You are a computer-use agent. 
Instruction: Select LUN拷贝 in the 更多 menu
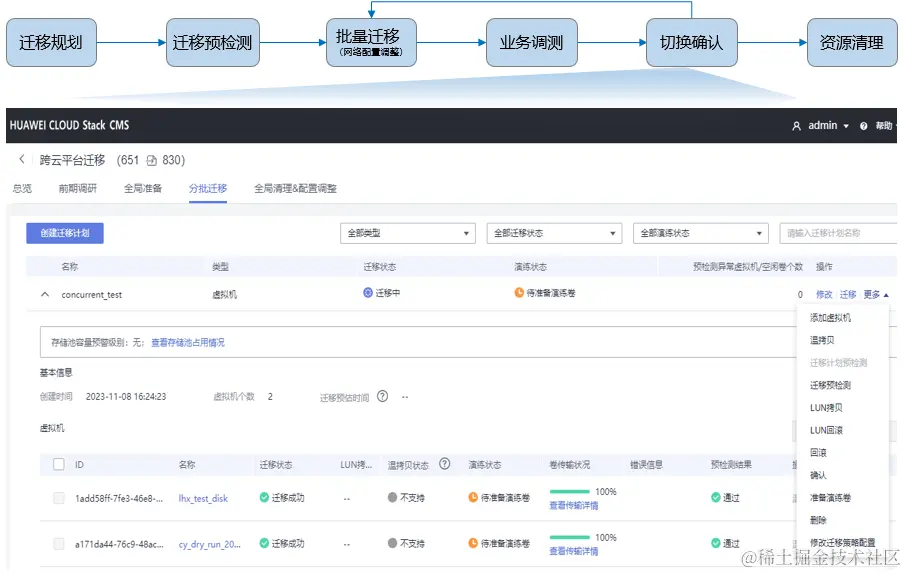pos(826,408)
